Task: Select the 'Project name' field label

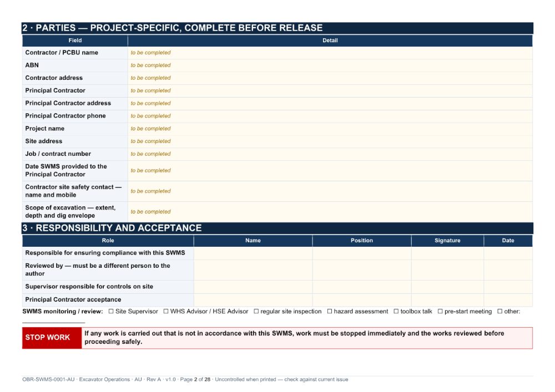Action: [44, 129]
